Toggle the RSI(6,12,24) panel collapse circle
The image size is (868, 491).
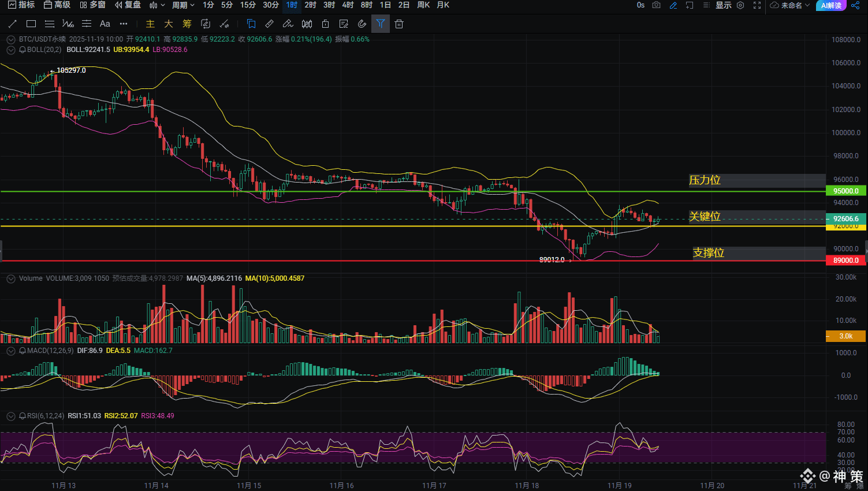(x=10, y=416)
